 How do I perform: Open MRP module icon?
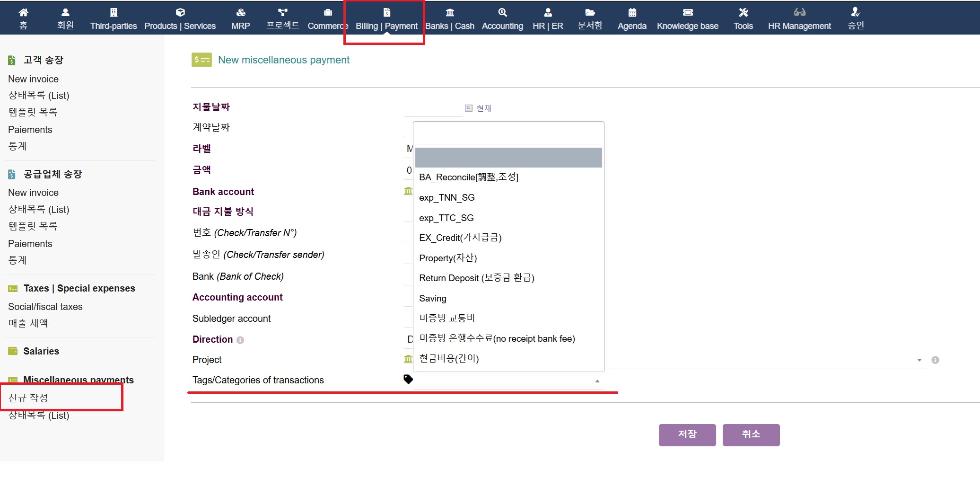pos(240,12)
